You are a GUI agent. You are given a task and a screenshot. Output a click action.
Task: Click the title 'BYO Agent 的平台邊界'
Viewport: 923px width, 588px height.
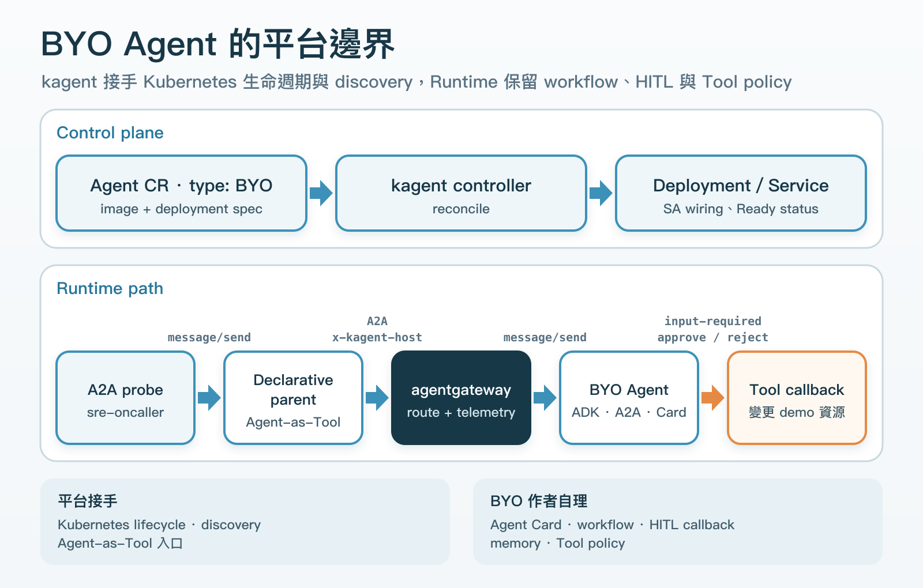click(x=218, y=44)
